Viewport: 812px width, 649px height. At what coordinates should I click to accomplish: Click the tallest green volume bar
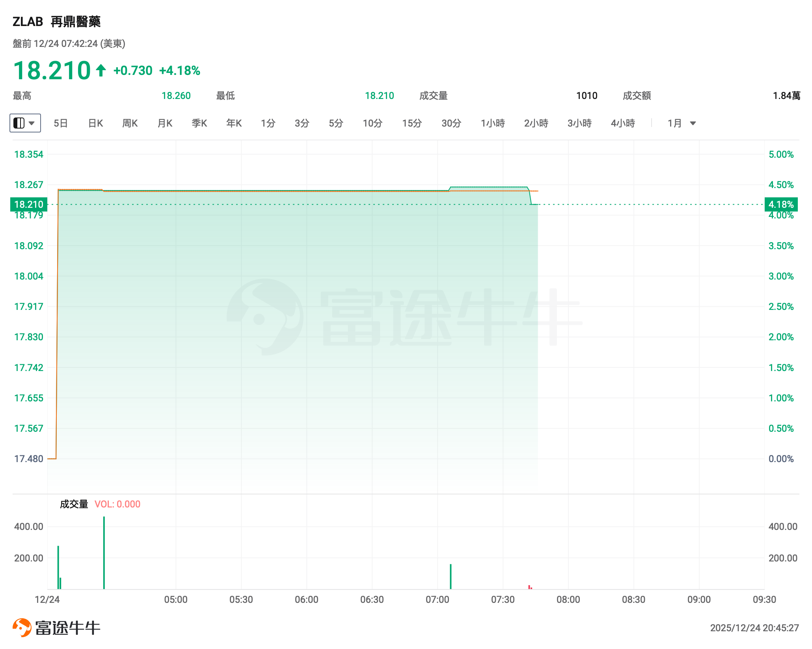click(x=104, y=552)
